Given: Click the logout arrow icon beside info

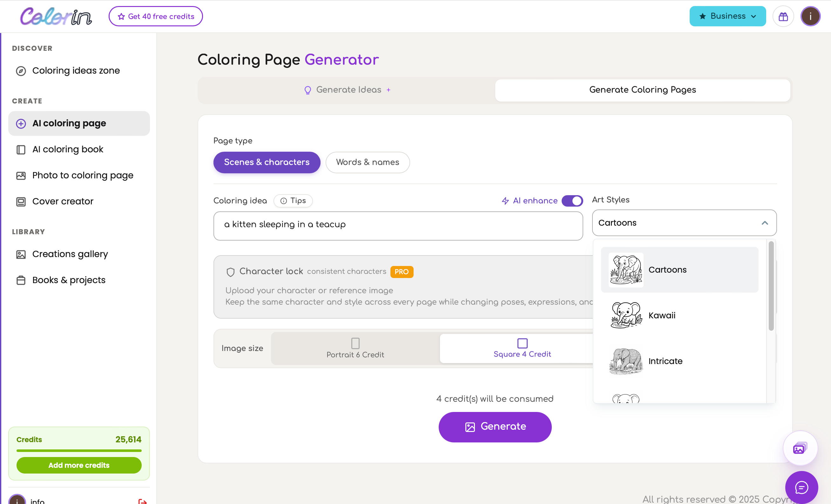Looking at the screenshot, I should pos(142,501).
